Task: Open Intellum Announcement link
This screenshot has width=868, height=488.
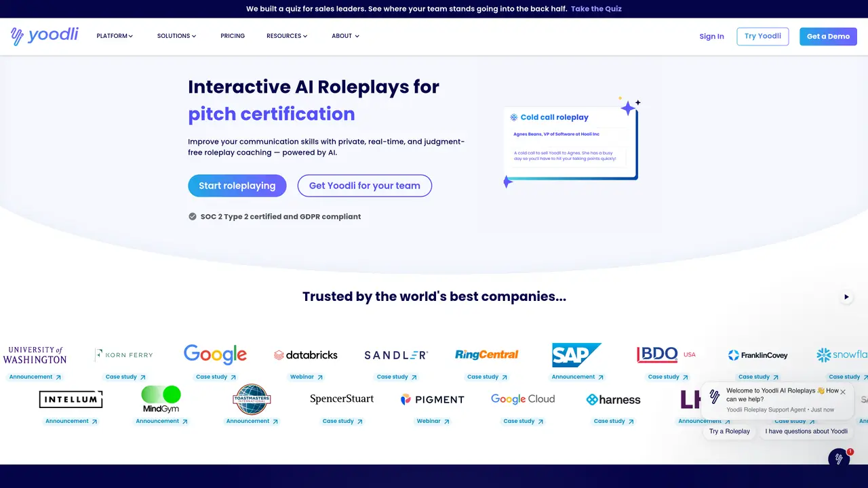Action: (x=71, y=421)
